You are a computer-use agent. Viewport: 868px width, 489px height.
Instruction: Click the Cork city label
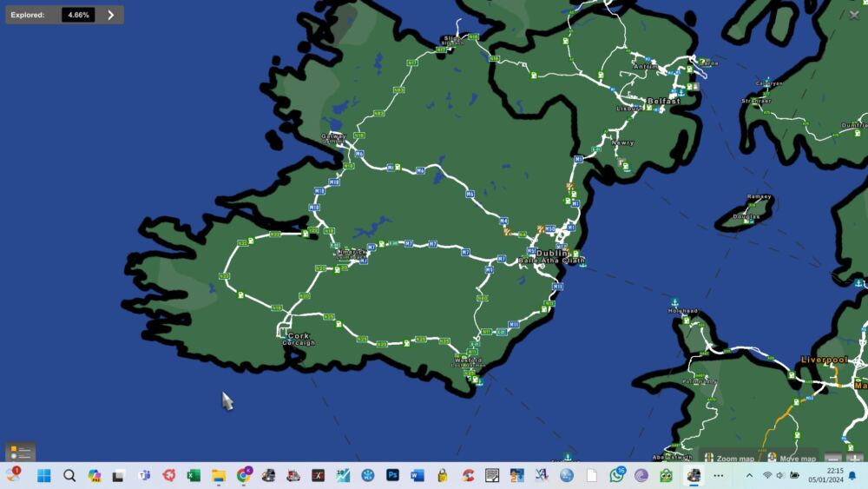point(299,336)
